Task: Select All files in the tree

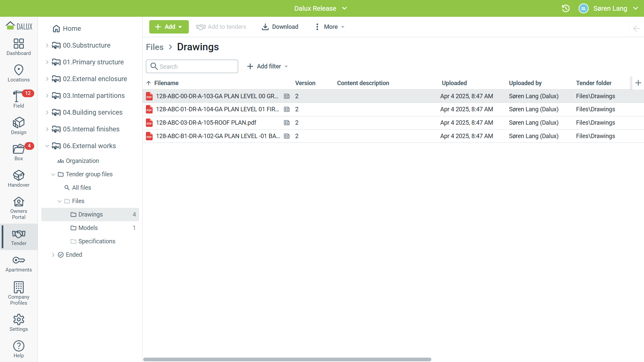Action: click(x=78, y=188)
